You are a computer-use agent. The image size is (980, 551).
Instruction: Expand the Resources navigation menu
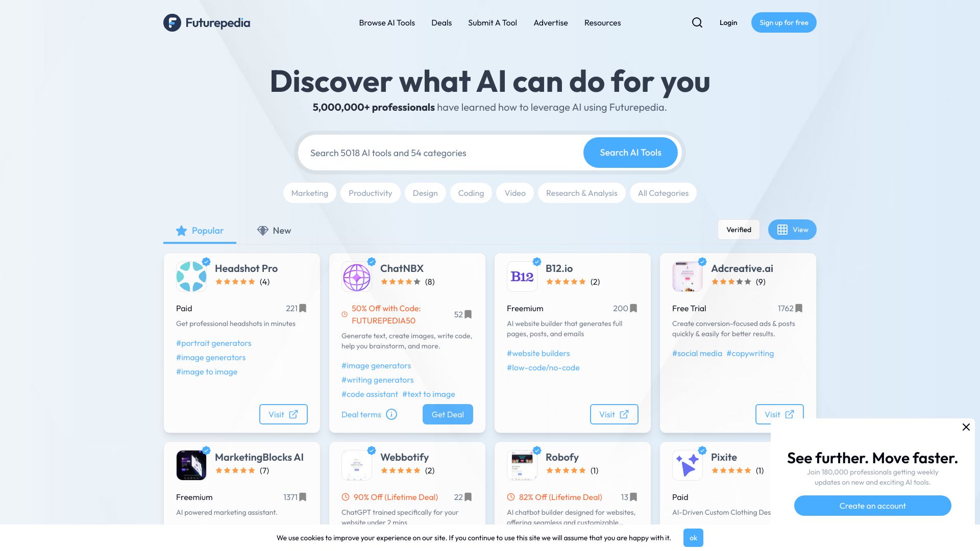click(602, 22)
